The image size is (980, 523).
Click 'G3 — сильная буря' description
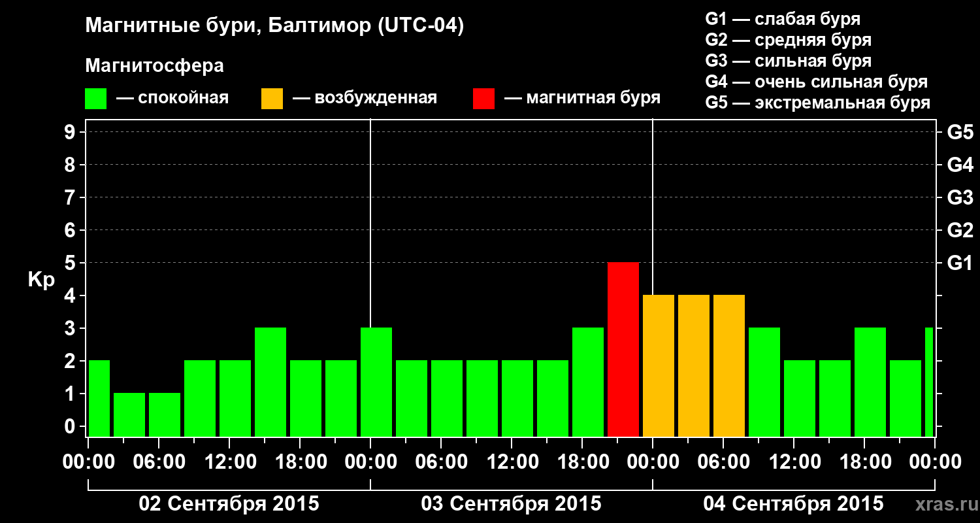(789, 61)
